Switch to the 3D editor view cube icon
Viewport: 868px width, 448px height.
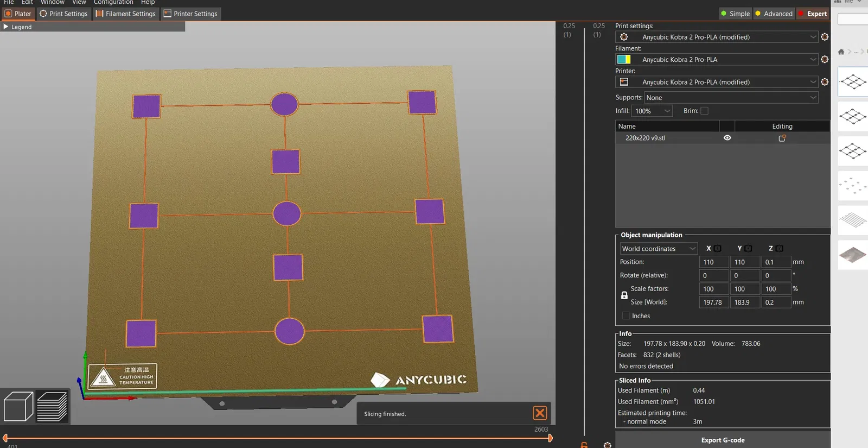[x=18, y=406]
